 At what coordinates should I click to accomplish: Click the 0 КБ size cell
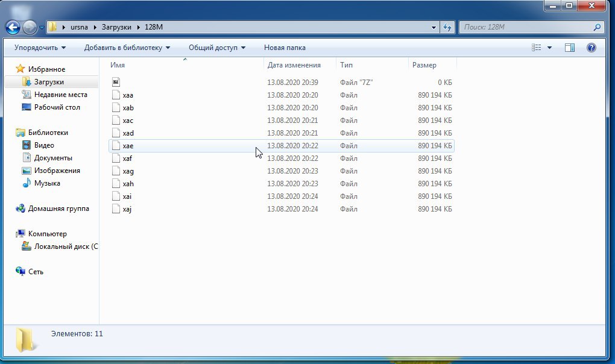pos(445,83)
